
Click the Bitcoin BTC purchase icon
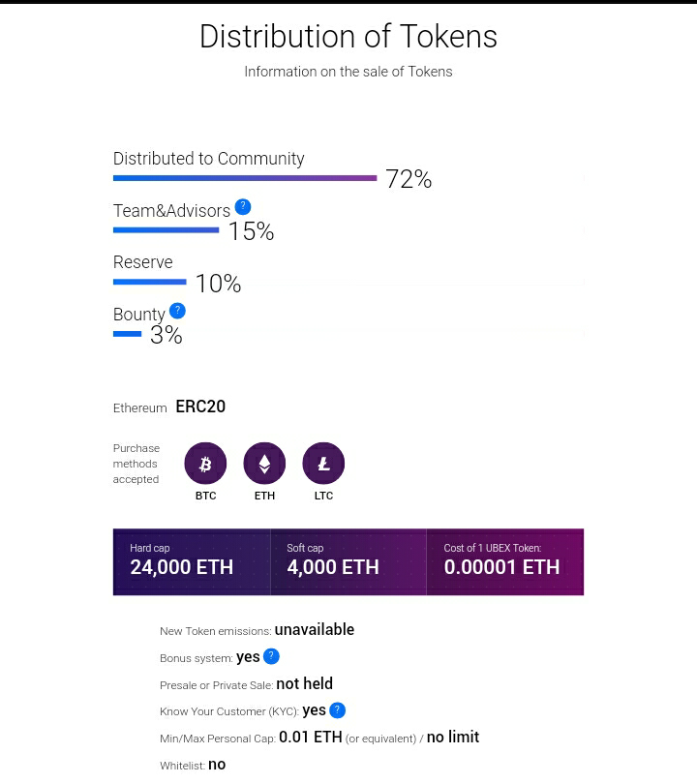pos(205,464)
